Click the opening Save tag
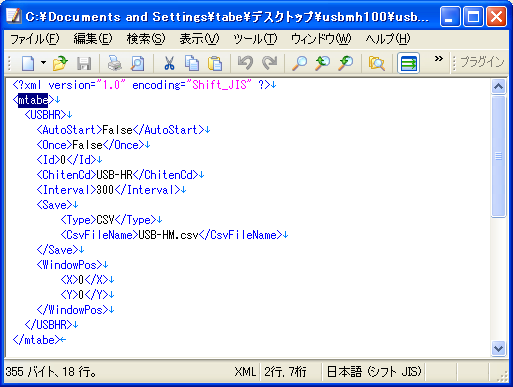 (57, 205)
